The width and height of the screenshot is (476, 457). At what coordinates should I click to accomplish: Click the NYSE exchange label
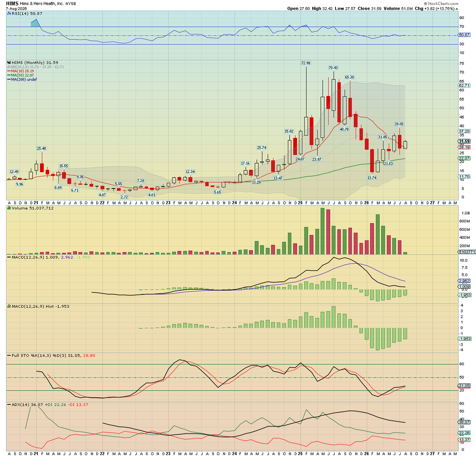click(x=71, y=4)
